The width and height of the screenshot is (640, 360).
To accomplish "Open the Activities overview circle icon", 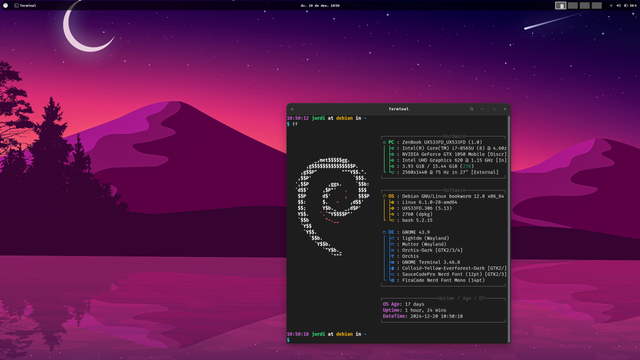I will pyautogui.click(x=6, y=5).
